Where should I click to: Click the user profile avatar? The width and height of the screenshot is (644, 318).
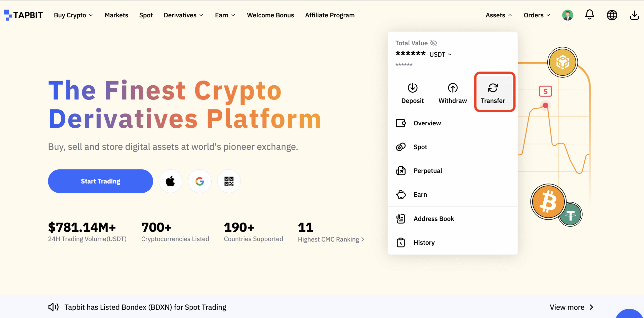568,15
